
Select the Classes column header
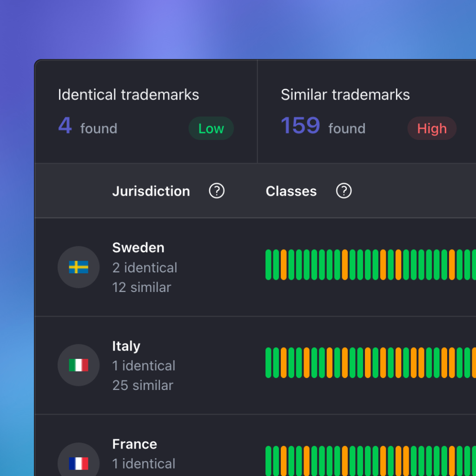pos(291,191)
